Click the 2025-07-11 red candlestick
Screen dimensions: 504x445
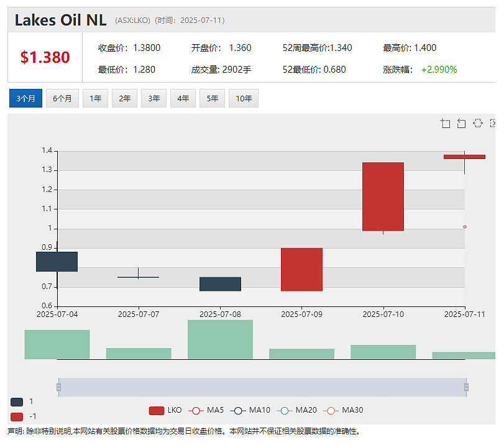[464, 157]
